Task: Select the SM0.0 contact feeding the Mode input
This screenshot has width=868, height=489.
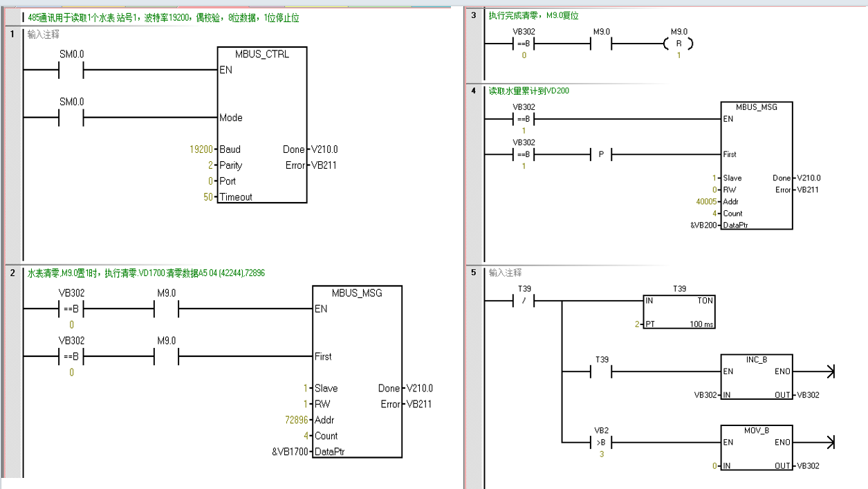Action: click(71, 118)
